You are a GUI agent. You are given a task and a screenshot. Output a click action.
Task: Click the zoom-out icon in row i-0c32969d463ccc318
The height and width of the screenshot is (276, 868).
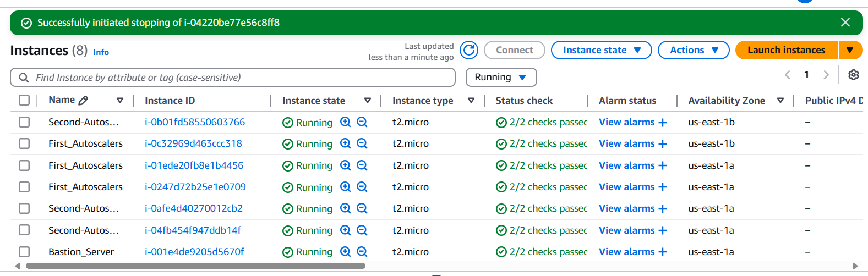tap(362, 143)
